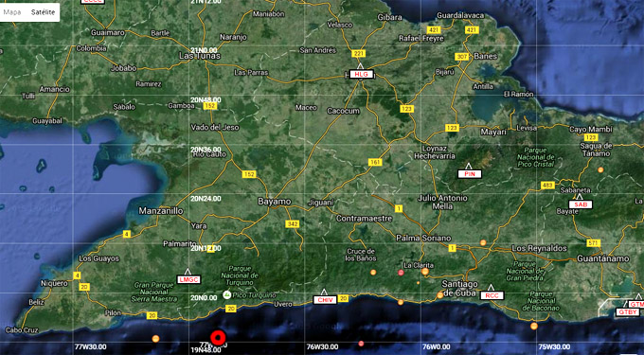Click the Contramaestre label
Screen dimensions: 644x355
365,219
